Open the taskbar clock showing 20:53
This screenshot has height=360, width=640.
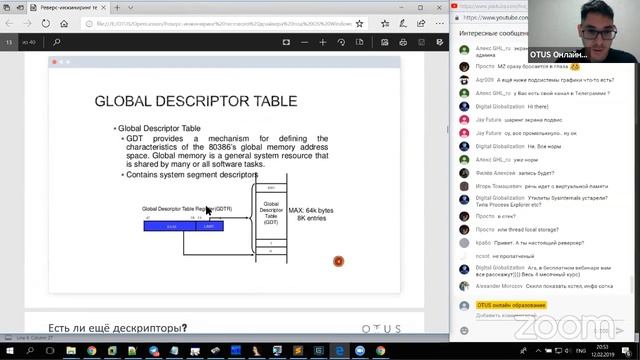pos(602,351)
